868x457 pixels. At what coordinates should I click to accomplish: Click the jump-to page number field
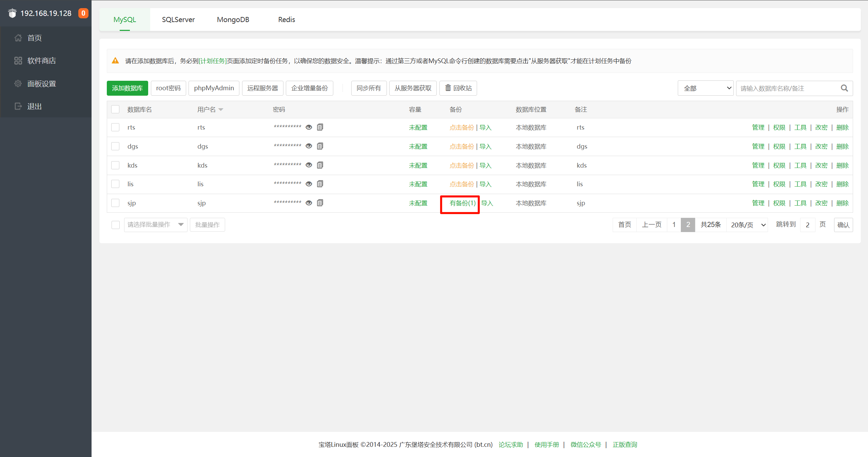click(x=808, y=225)
